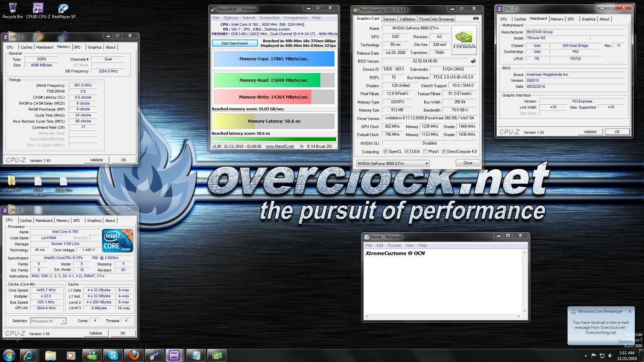Open Windows Live Messenger taskbar icon
Screen dimensions: 644x362
coord(92,355)
